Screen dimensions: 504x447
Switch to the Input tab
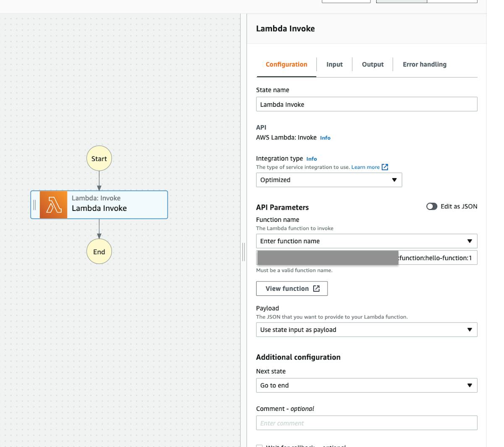pos(334,64)
